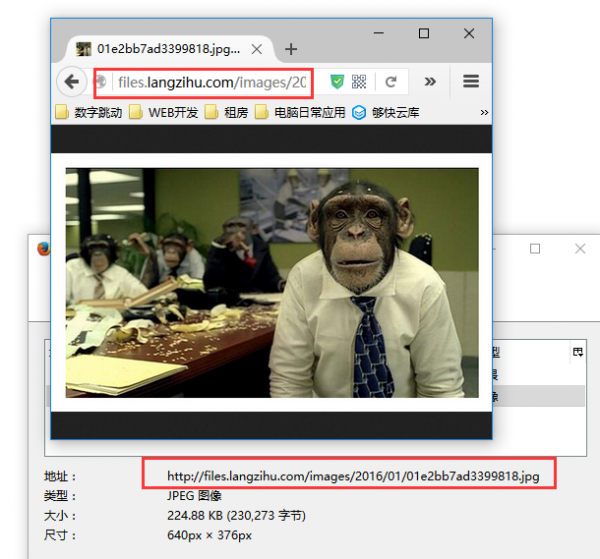Open the 够快云库 bookmark
Viewport: 600px width, 559px height.
click(x=386, y=112)
